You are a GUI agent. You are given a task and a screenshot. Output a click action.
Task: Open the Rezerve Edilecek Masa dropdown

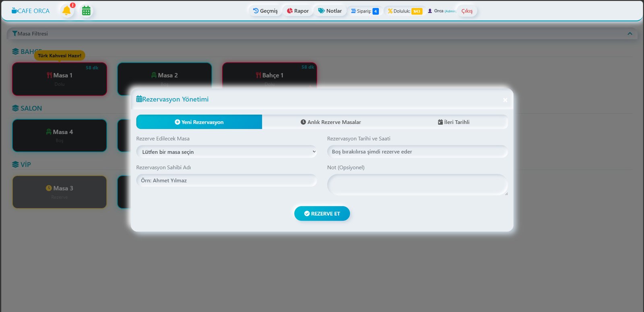[x=227, y=152]
